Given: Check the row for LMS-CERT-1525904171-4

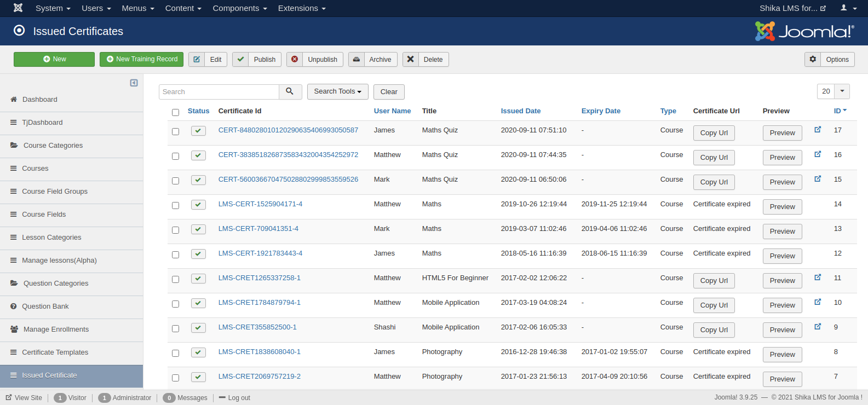Looking at the screenshot, I should [x=175, y=205].
